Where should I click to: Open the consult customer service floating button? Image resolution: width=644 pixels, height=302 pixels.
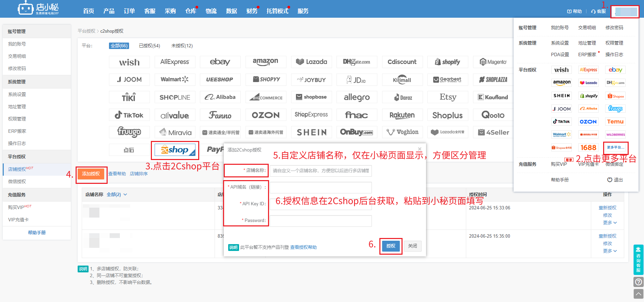(x=639, y=259)
